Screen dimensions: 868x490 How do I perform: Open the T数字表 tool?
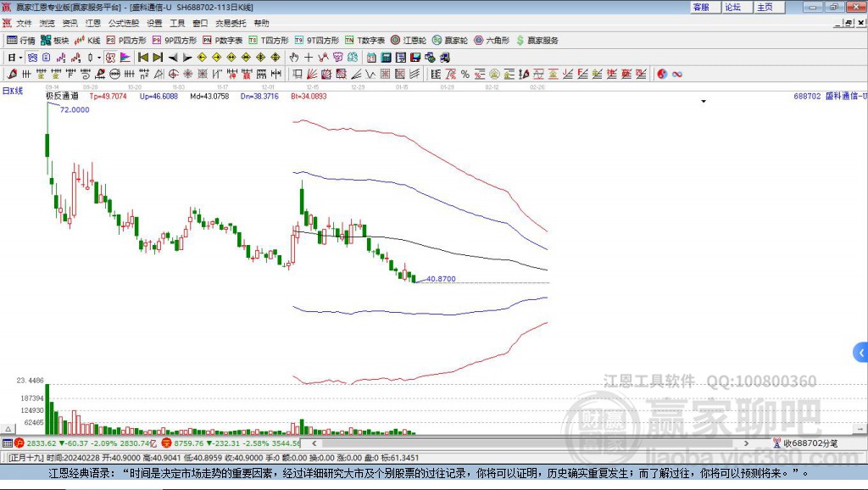[364, 41]
